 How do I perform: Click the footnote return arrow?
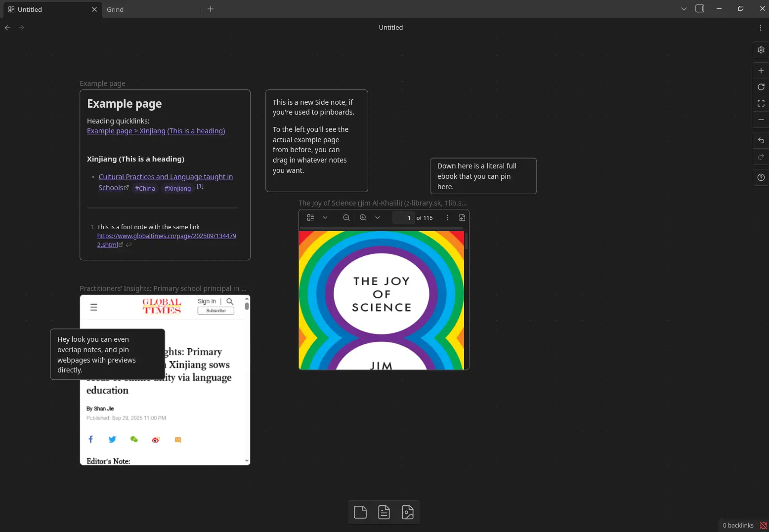(x=128, y=245)
